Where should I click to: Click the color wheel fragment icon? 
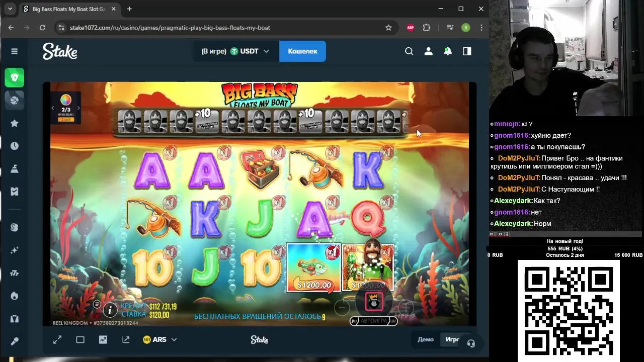(66, 100)
